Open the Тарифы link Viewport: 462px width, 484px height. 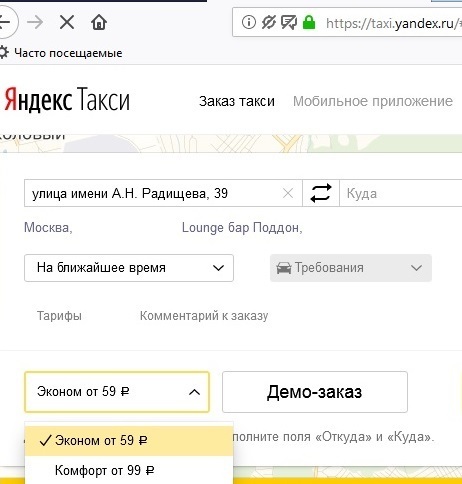pyautogui.click(x=59, y=315)
